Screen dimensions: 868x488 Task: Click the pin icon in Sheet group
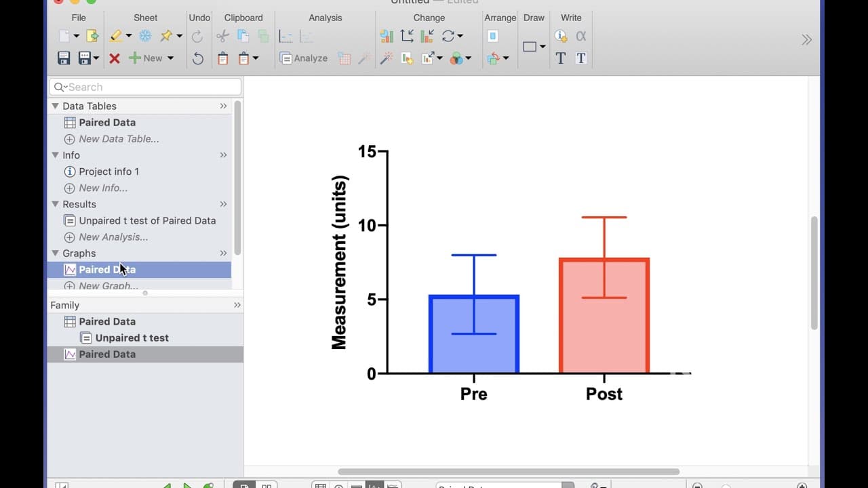tap(165, 36)
